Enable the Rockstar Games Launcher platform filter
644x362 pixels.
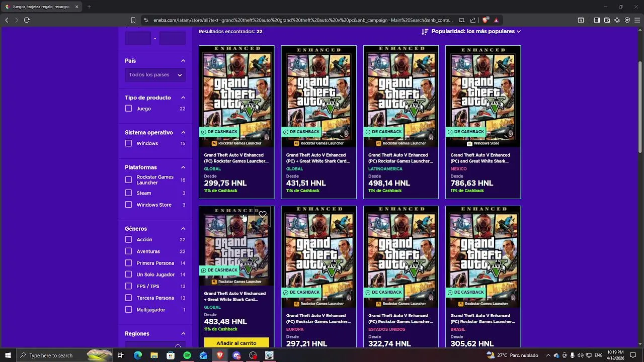128,179
